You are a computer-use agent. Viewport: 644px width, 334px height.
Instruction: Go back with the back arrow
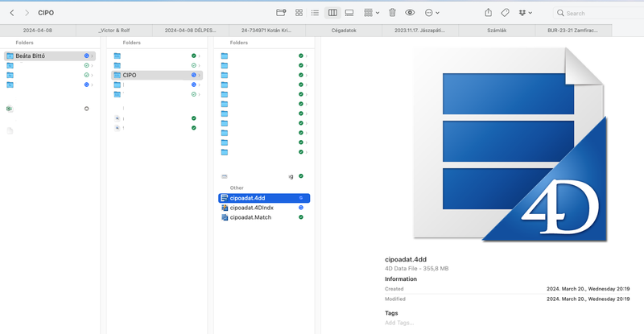(x=12, y=13)
